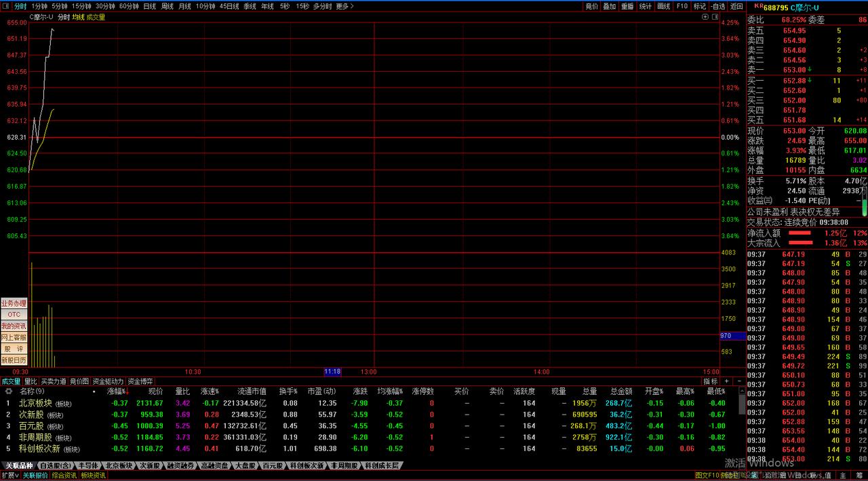The image size is (868, 481).
Task: Select the 季线 quarterly chart
Action: (x=250, y=6)
